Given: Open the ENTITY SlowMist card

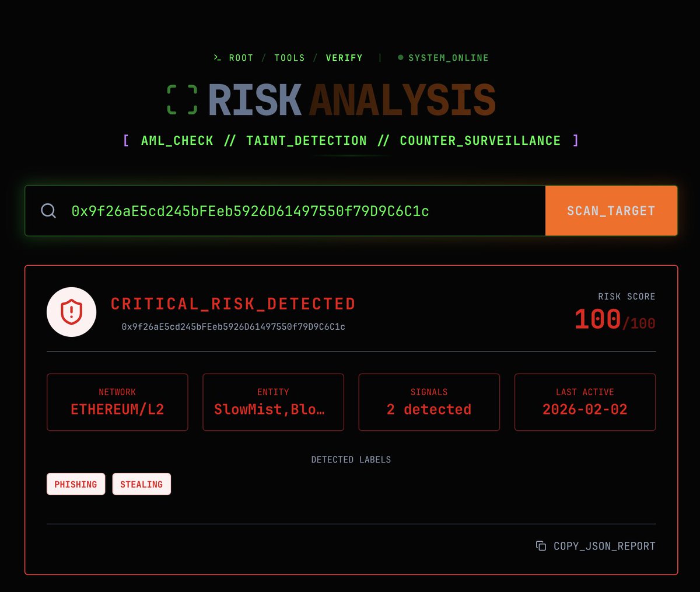Looking at the screenshot, I should [273, 402].
